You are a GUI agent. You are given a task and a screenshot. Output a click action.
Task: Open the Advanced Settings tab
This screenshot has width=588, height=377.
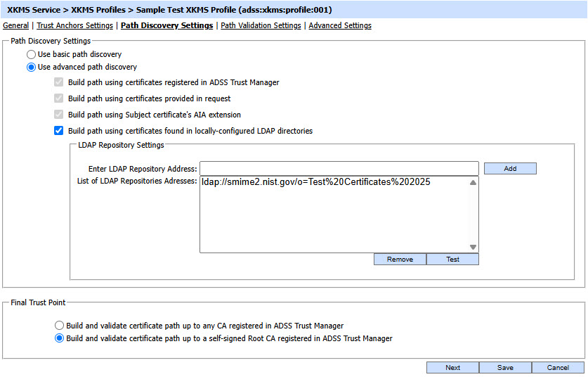click(x=340, y=25)
